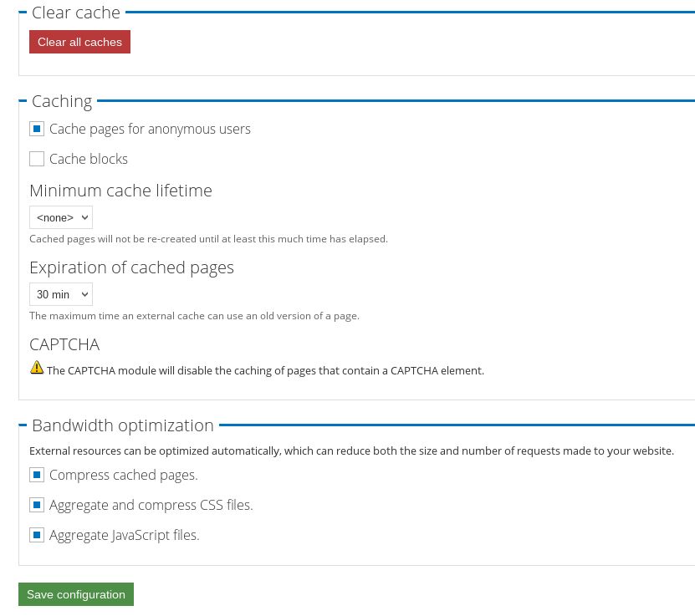Save the performance configuration
695x616 pixels.
coord(76,594)
